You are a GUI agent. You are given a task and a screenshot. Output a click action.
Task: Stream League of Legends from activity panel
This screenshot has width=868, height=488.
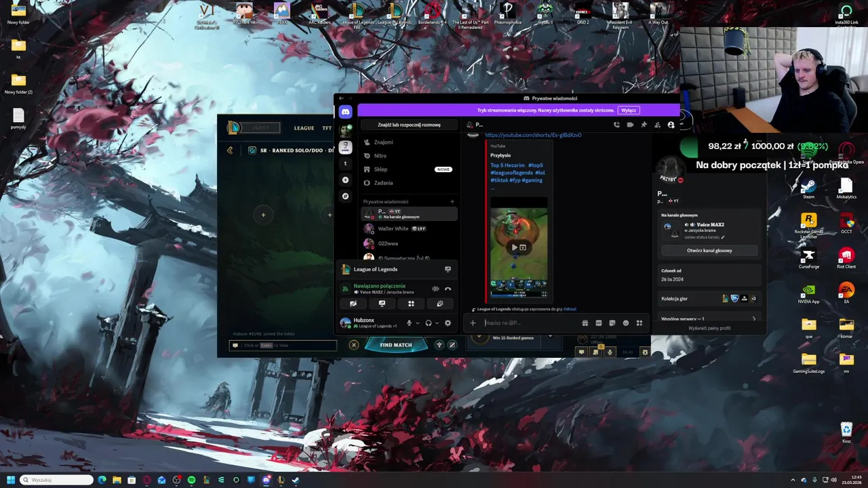(448, 269)
